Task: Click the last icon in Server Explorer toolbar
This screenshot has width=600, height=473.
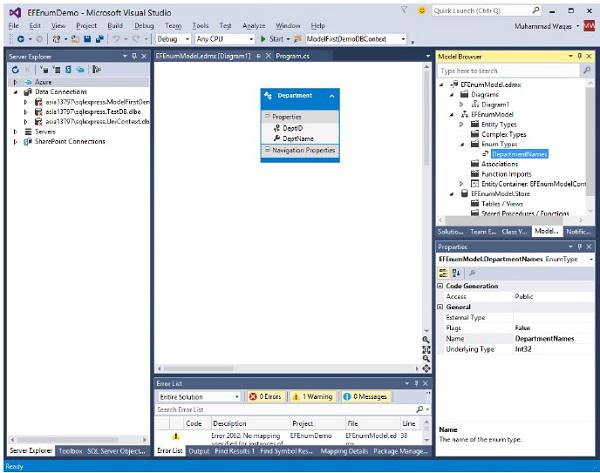Action: tap(96, 70)
